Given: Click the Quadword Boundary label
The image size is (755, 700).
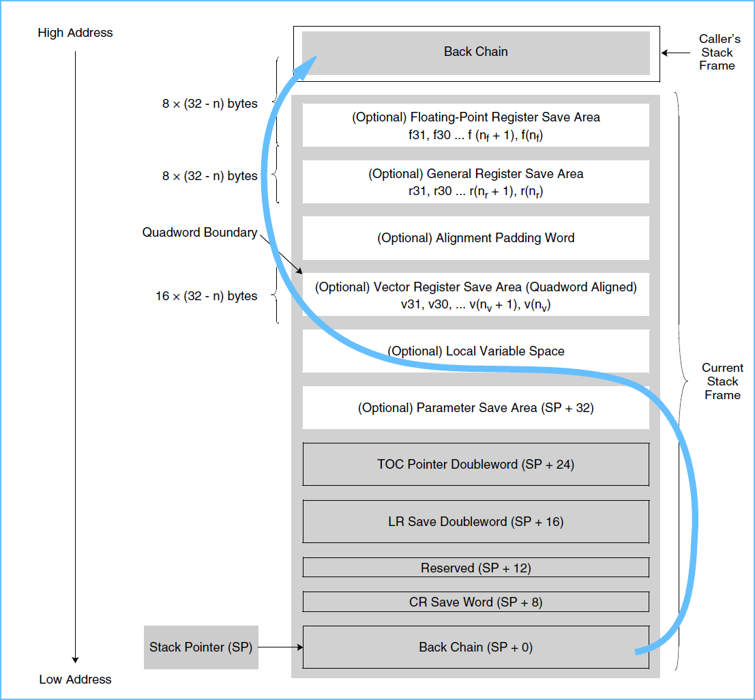Looking at the screenshot, I should coord(199,233).
